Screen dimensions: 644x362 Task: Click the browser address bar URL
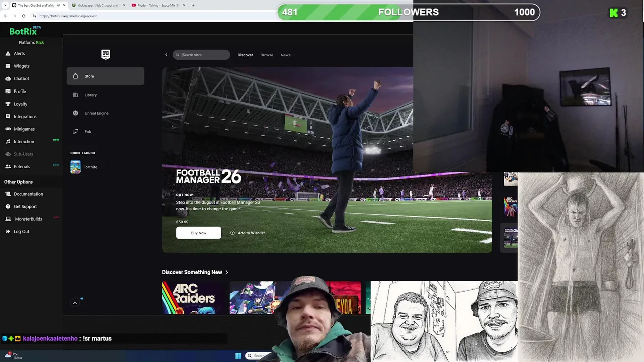68,16
